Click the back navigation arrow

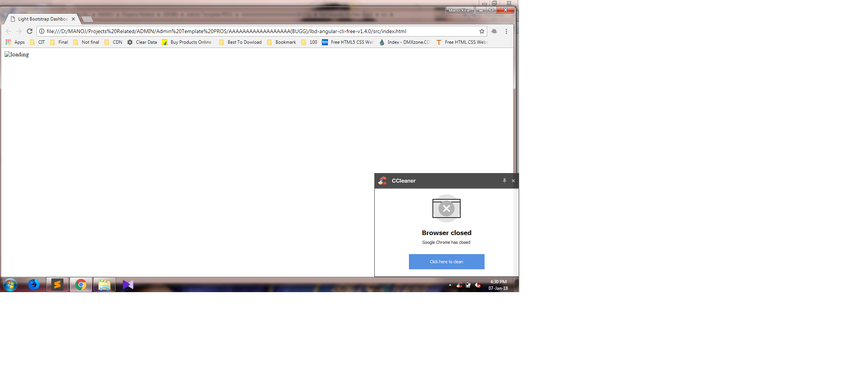pos(8,31)
